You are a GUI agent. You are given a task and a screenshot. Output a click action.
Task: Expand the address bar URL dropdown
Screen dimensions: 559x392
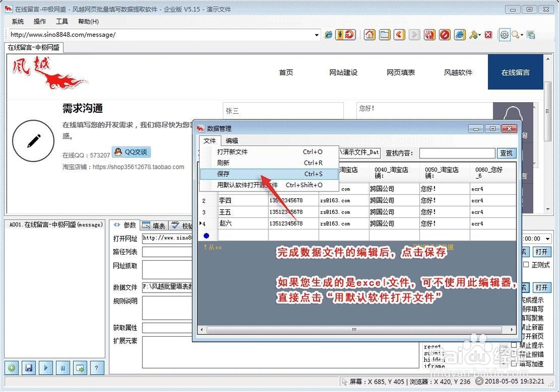tap(316, 35)
